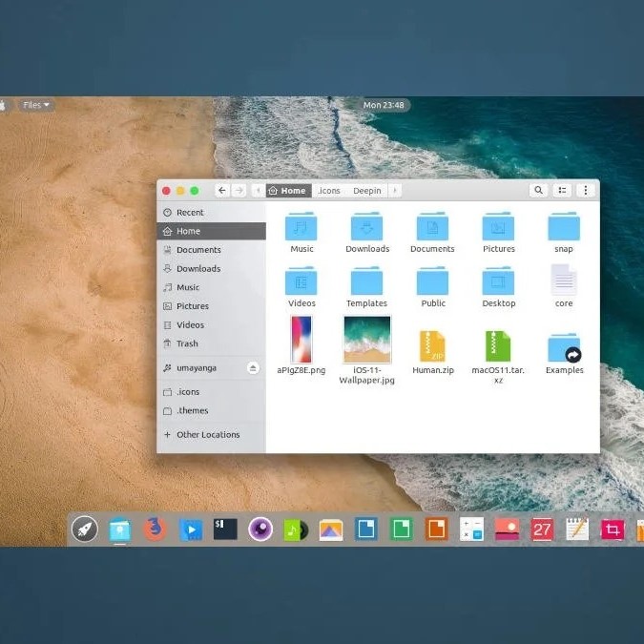Open the snap folder
The width and height of the screenshot is (644, 644).
pos(564,226)
